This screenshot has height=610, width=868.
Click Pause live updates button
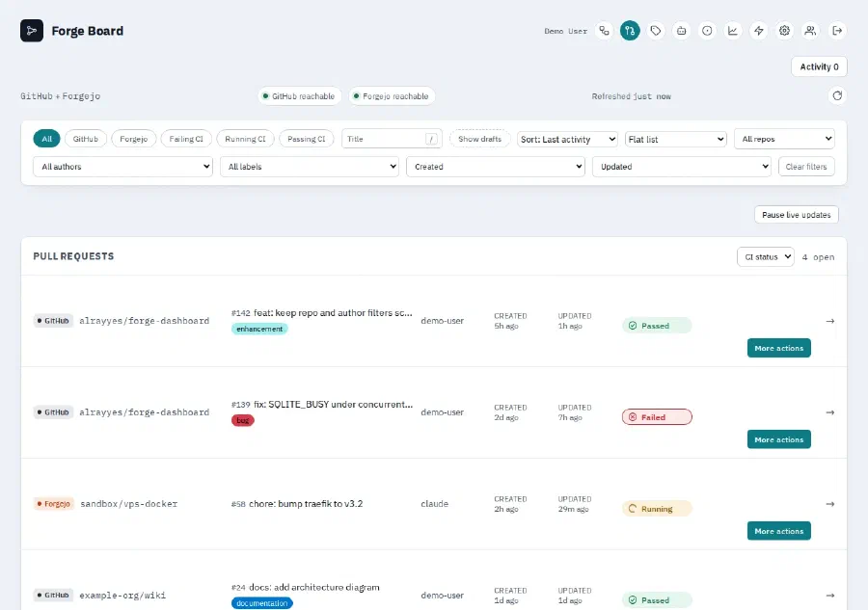click(796, 215)
